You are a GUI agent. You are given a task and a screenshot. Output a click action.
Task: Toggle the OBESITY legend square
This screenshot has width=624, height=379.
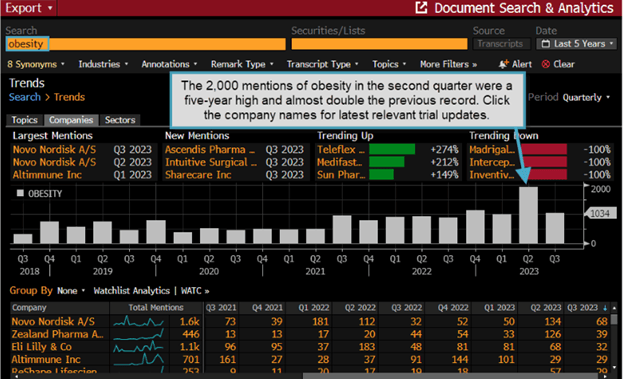(x=20, y=193)
